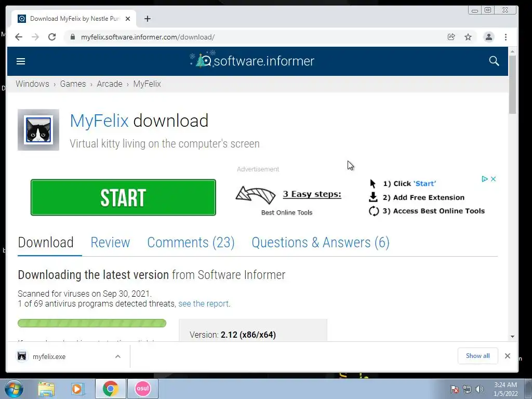Click the forward navigation arrow

[35, 37]
